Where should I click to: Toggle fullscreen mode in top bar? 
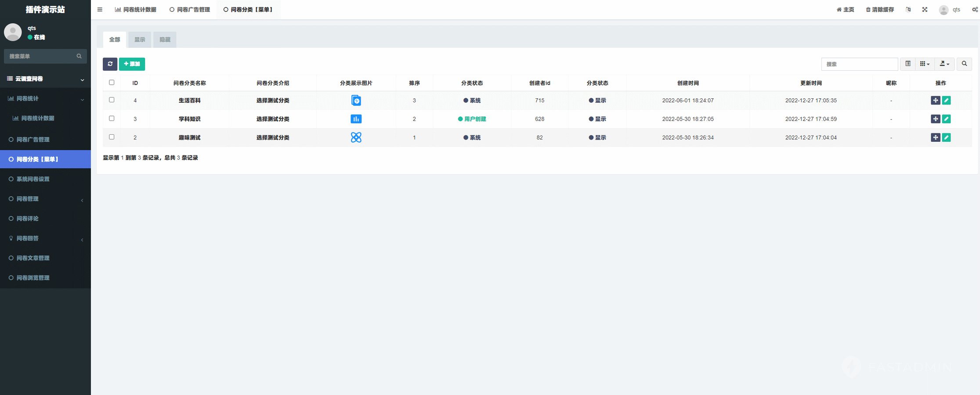click(x=925, y=10)
